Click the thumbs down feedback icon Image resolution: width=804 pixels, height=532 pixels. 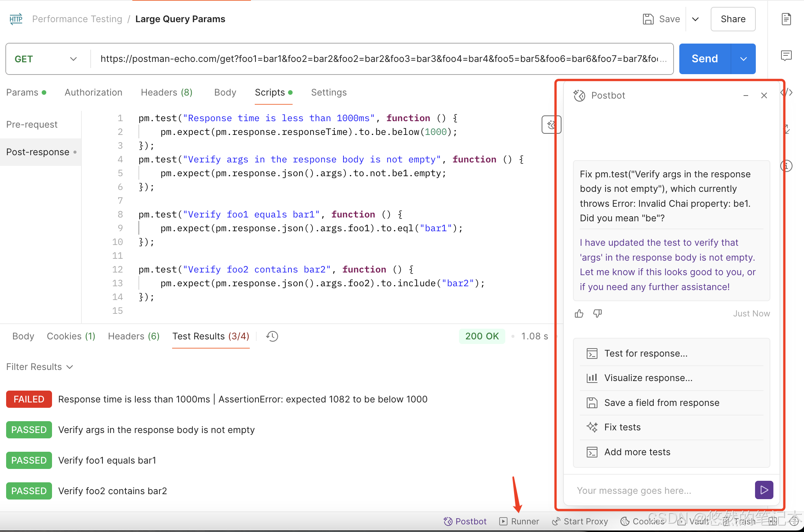[x=597, y=314]
